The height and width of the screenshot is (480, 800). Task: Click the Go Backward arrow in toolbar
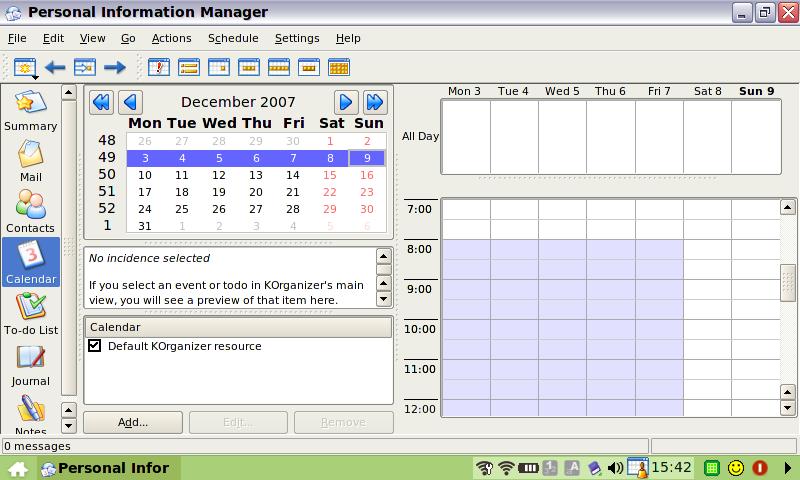(x=55, y=68)
